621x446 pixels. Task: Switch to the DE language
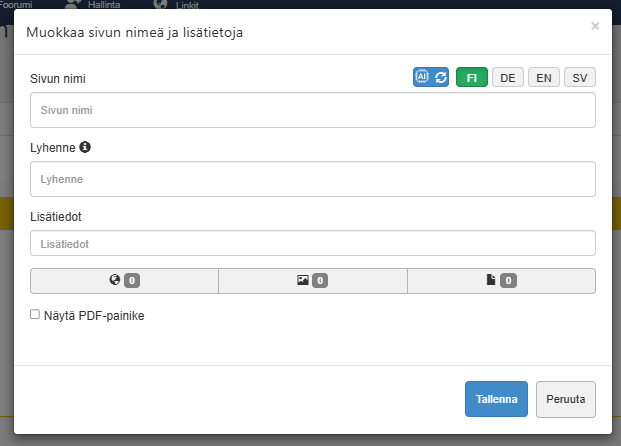tap(508, 77)
